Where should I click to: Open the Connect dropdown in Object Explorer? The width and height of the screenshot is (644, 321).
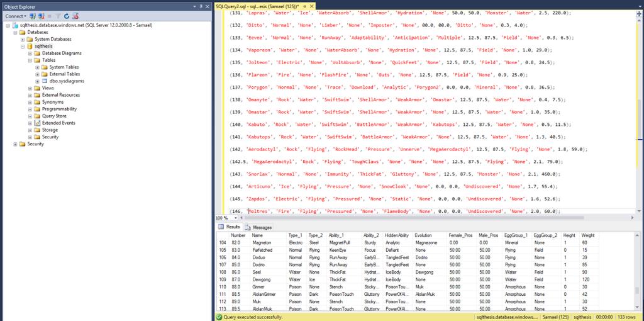[16, 16]
